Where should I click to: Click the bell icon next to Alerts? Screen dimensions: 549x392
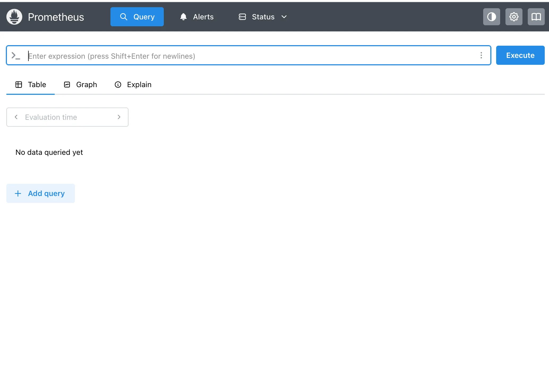point(183,17)
